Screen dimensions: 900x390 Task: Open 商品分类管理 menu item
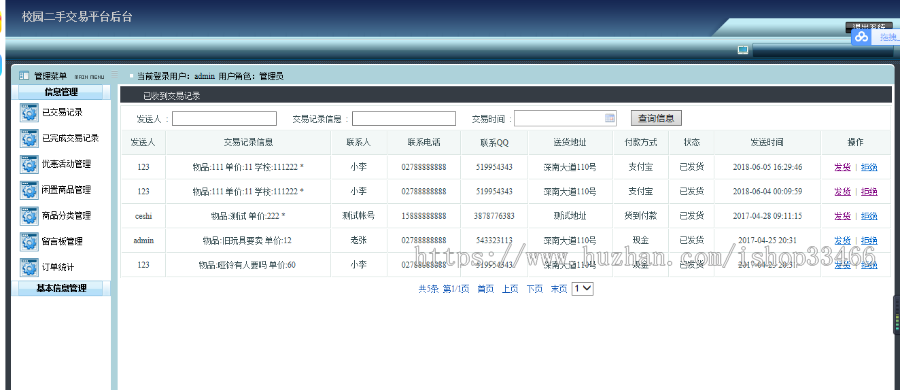point(66,216)
